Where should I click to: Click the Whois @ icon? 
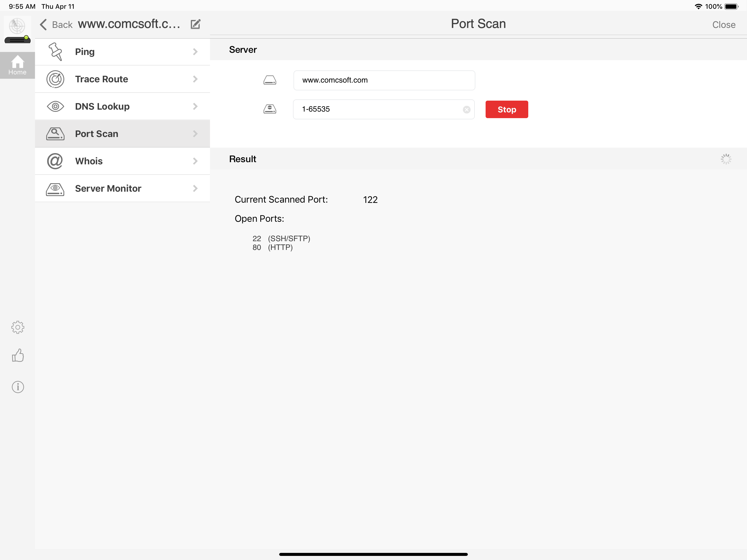click(55, 161)
